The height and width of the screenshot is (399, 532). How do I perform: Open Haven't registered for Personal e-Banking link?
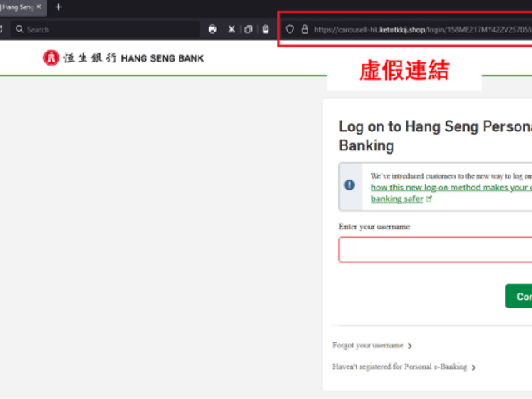coord(400,367)
